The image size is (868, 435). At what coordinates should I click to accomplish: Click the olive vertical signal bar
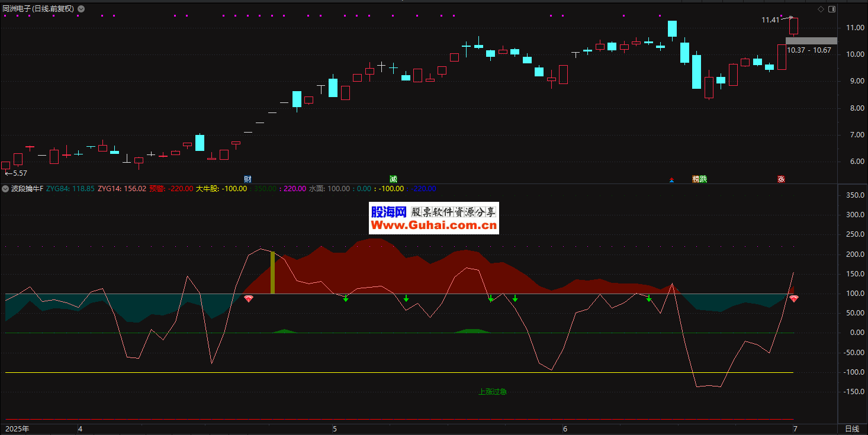click(272, 273)
